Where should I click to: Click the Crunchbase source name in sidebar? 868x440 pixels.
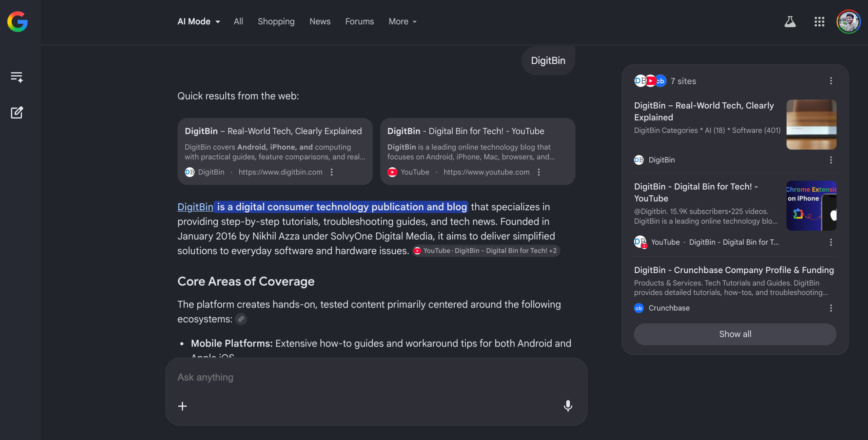click(x=669, y=308)
